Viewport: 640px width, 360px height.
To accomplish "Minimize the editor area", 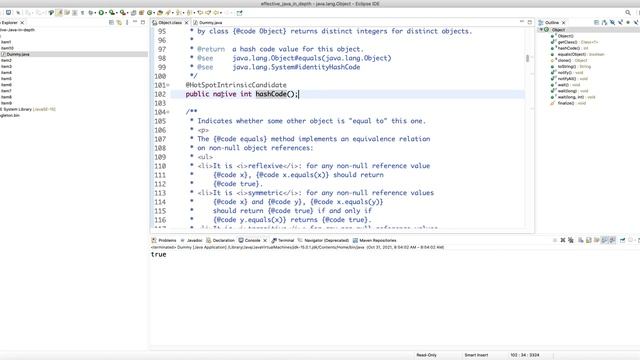I will [522, 22].
